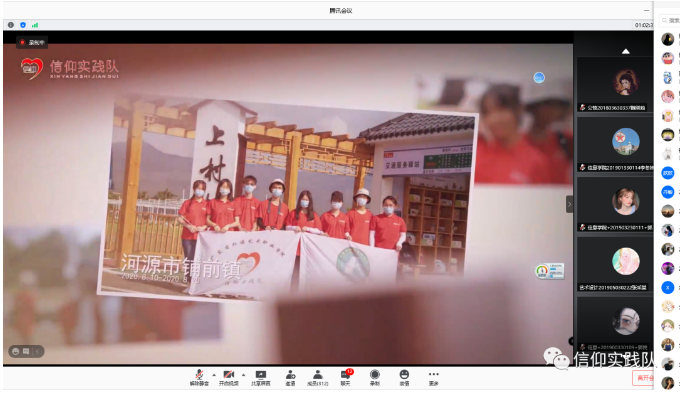Open the emoji reactions smiley icon
This screenshot has height=398, width=683.
click(x=404, y=378)
